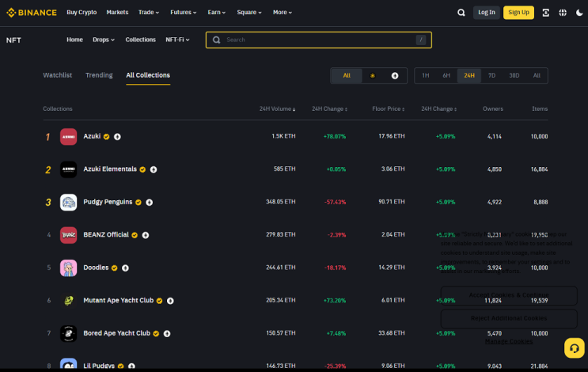Click the Ethereum icon next to Azuki
Screen dimensions: 588x372
(117, 137)
